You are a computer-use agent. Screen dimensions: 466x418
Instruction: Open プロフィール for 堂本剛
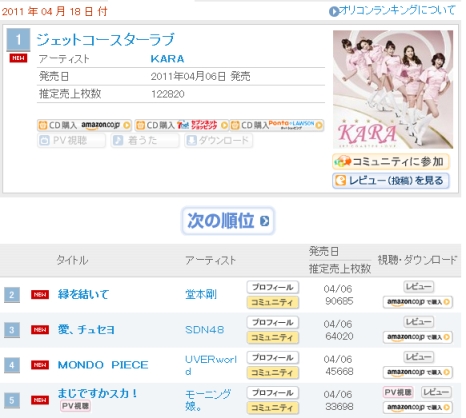click(x=273, y=287)
